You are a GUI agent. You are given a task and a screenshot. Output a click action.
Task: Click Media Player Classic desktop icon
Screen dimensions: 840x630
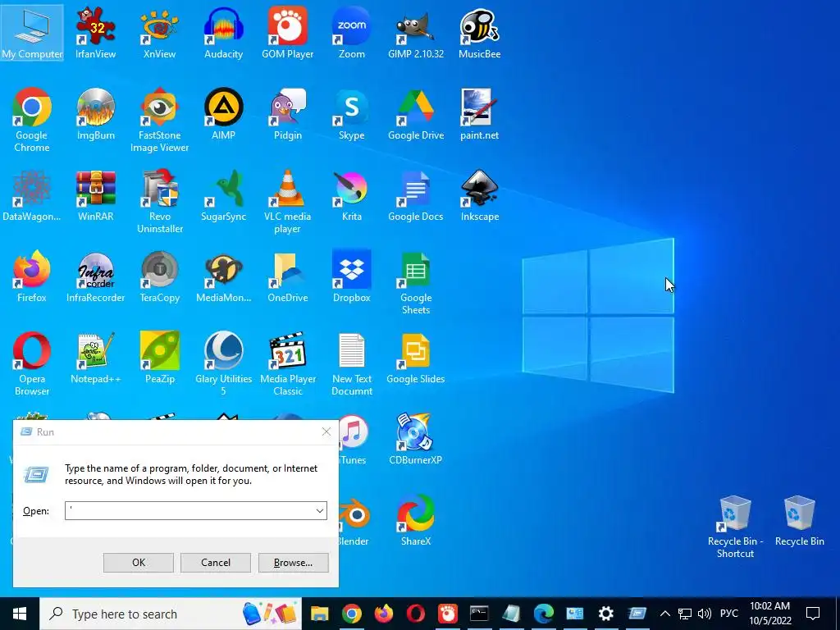tap(288, 363)
